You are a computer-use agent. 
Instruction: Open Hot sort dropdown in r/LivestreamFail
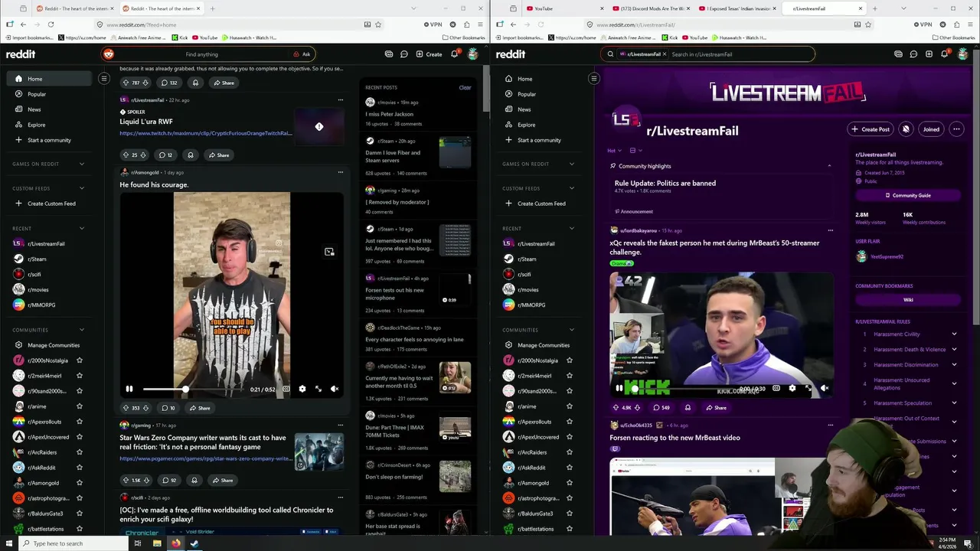[x=614, y=151]
